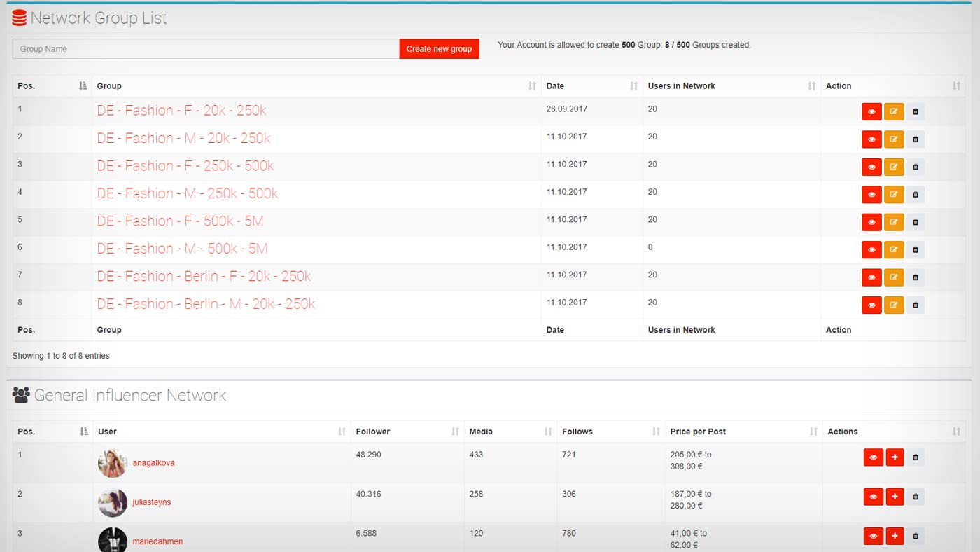Delete group DE - Fashion - F - 500k - 5M

pos(916,223)
